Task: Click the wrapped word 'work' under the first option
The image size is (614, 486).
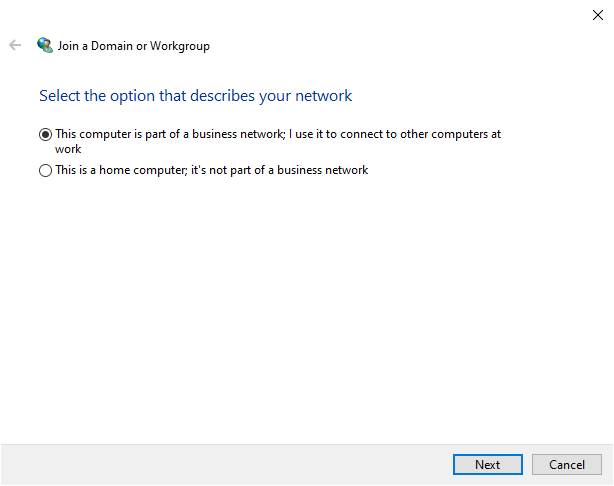Action: [x=68, y=149]
